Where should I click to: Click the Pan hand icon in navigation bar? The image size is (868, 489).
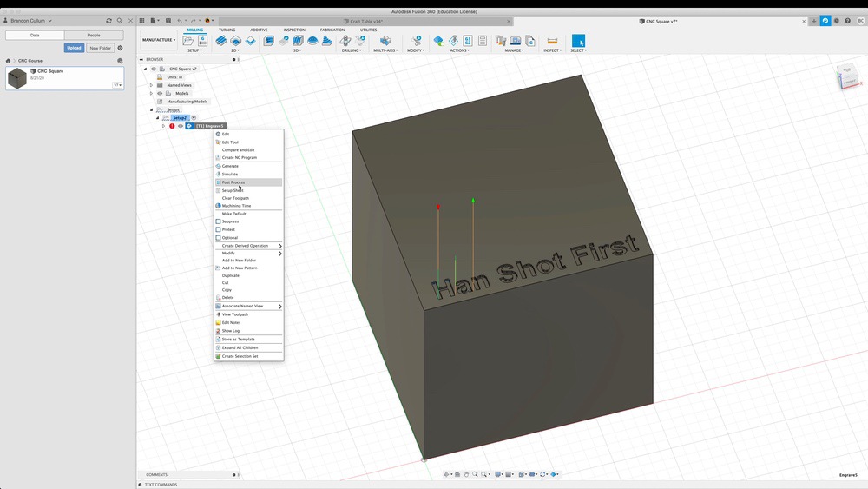(x=466, y=474)
